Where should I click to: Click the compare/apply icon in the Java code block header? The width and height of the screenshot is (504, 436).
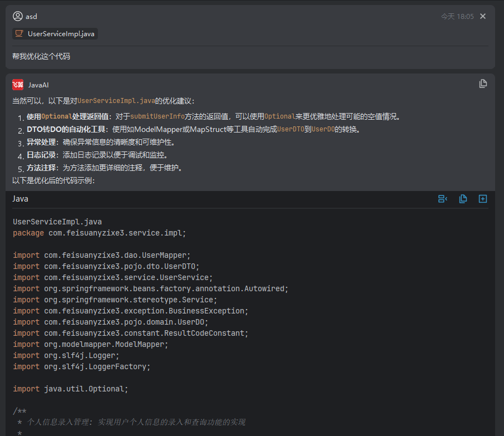coord(443,199)
